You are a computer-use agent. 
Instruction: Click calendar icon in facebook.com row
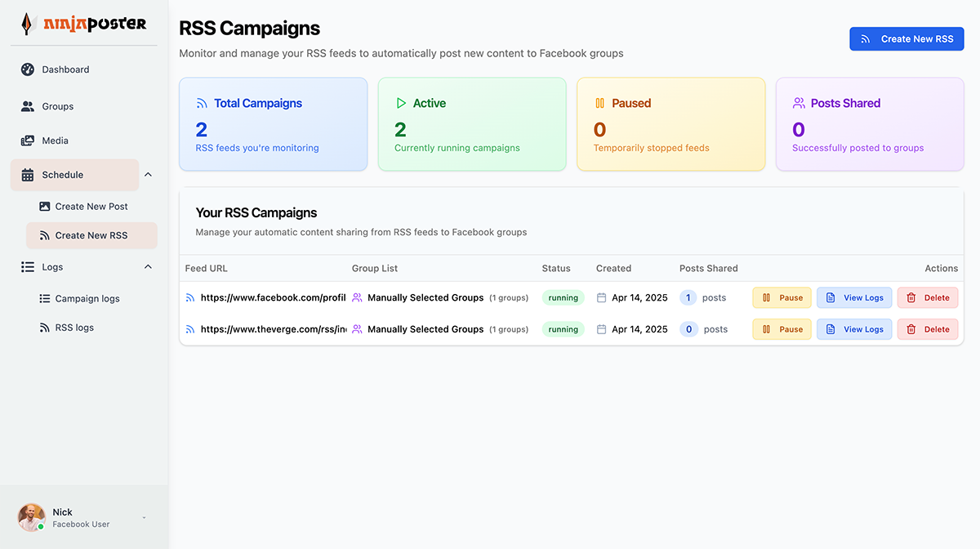[602, 298]
